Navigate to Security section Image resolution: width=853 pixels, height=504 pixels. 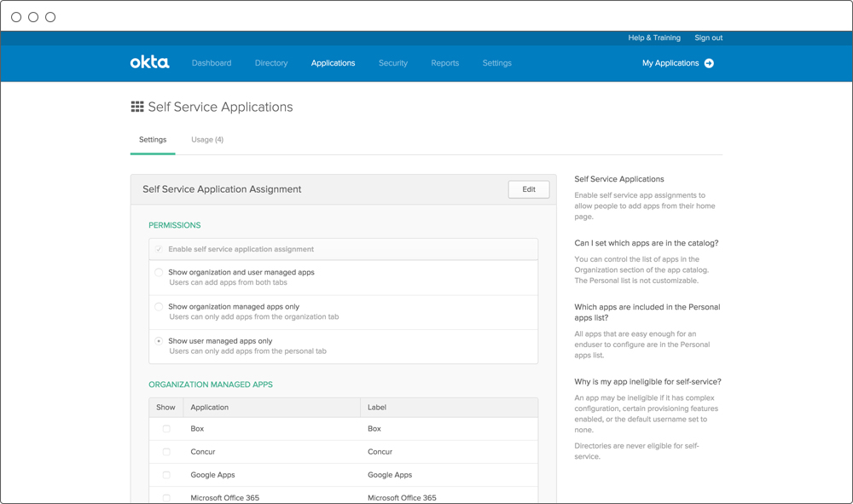click(x=392, y=62)
